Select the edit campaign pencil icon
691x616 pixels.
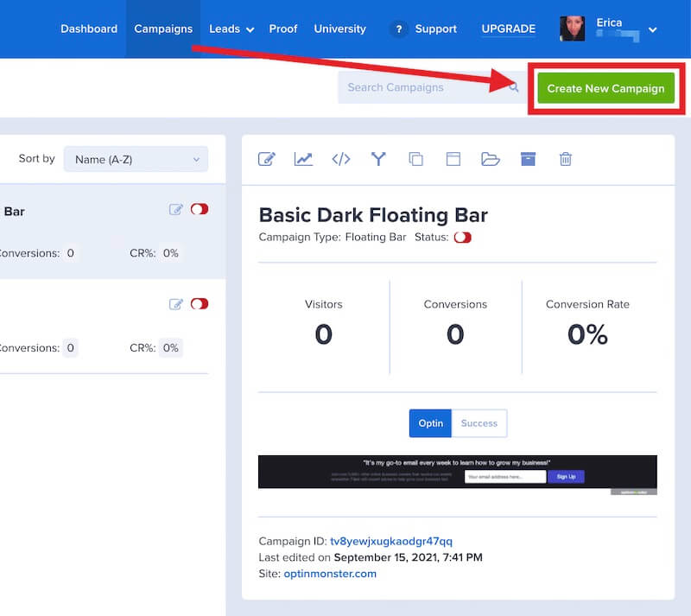[268, 159]
